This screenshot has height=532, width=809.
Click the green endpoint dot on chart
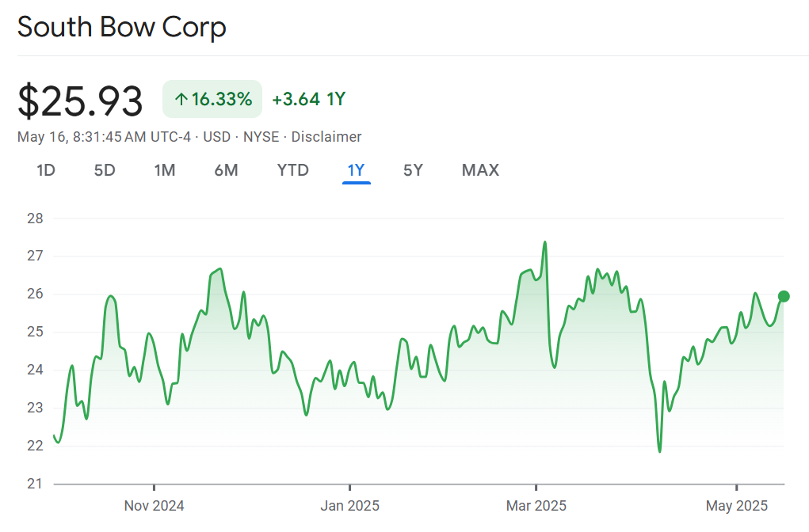[x=784, y=296]
